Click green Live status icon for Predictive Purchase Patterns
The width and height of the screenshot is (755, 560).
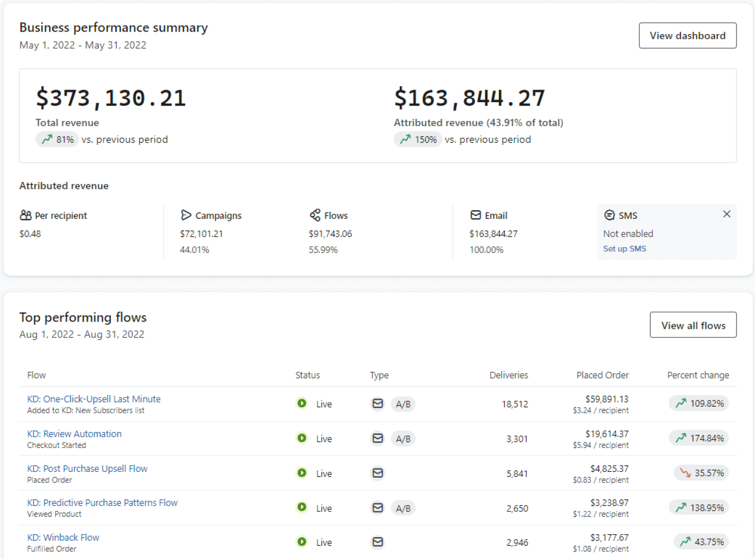(x=302, y=507)
